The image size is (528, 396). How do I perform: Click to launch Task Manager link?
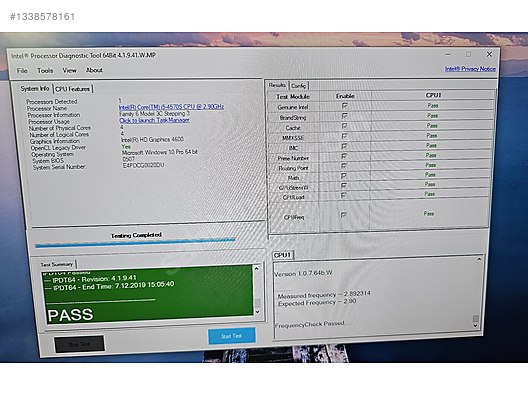coord(155,120)
